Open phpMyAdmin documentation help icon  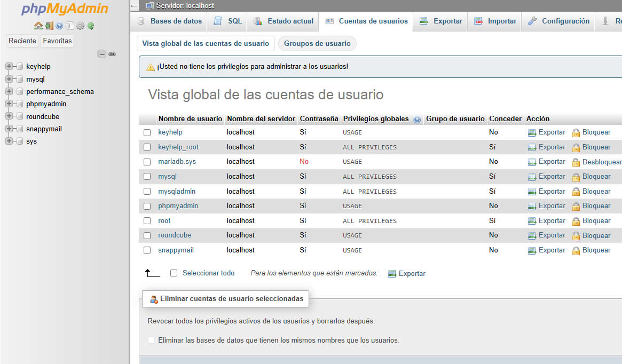(x=59, y=26)
